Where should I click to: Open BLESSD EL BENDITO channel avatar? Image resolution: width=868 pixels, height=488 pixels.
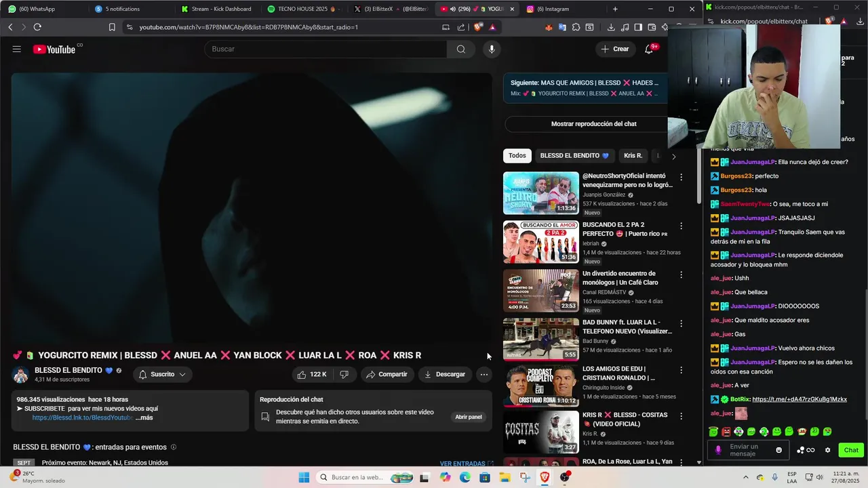(21, 375)
